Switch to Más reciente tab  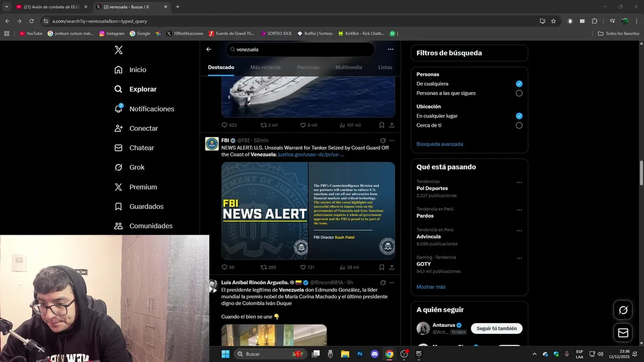[266, 67]
